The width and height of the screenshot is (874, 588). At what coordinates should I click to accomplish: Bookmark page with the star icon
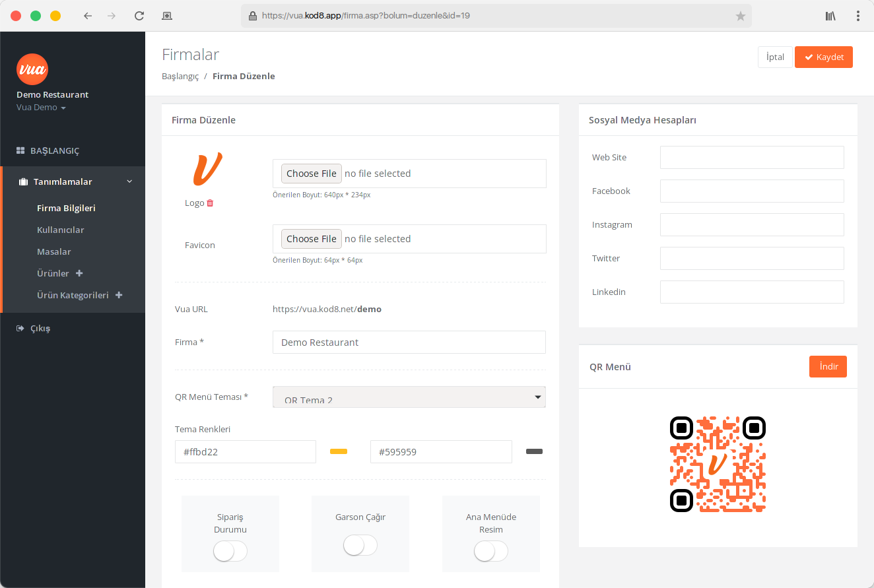point(741,16)
